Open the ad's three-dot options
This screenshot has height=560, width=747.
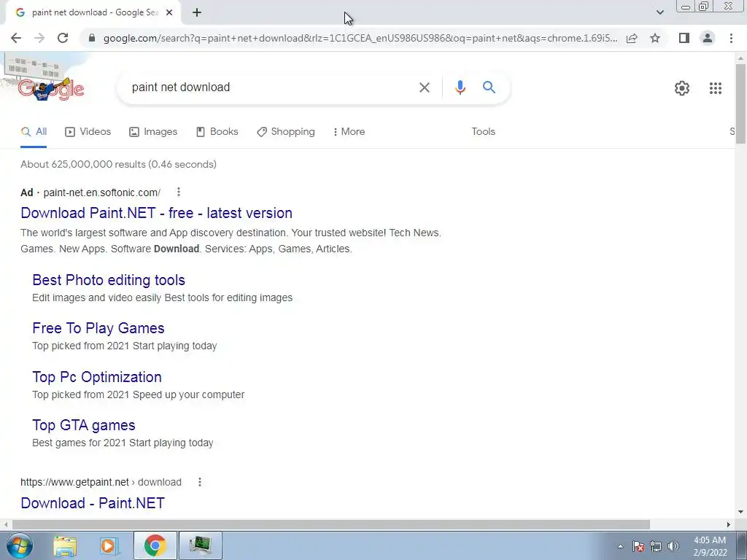(x=179, y=192)
